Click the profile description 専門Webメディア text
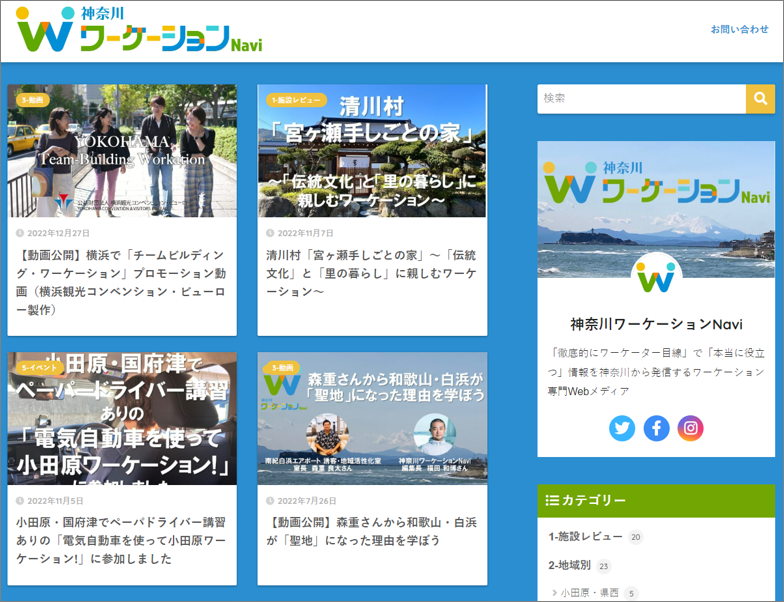Viewport: 784px width, 602px height. pyautogui.click(x=588, y=391)
